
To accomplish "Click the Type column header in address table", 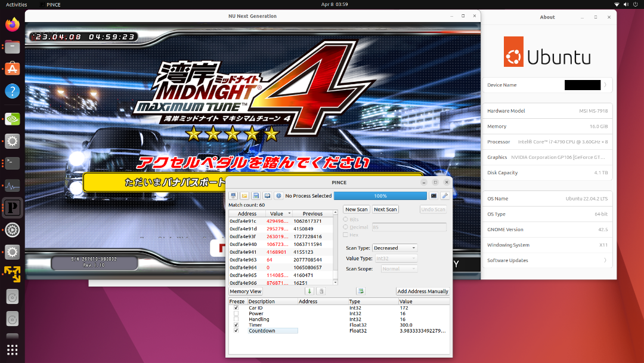I will click(x=373, y=302).
